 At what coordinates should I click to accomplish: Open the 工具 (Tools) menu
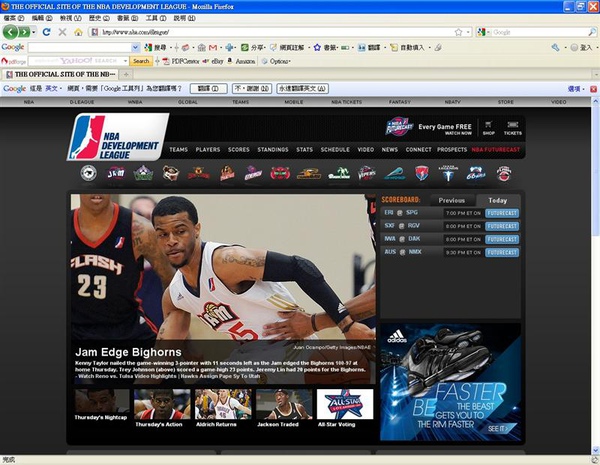tap(156, 18)
